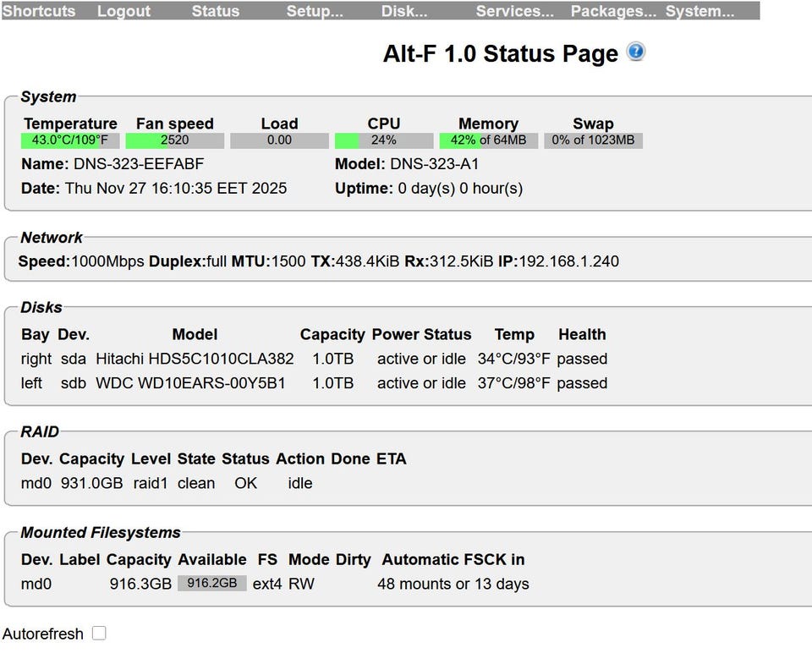
Task: Click the Available space bar 916.2GB
Action: pyautogui.click(x=212, y=584)
